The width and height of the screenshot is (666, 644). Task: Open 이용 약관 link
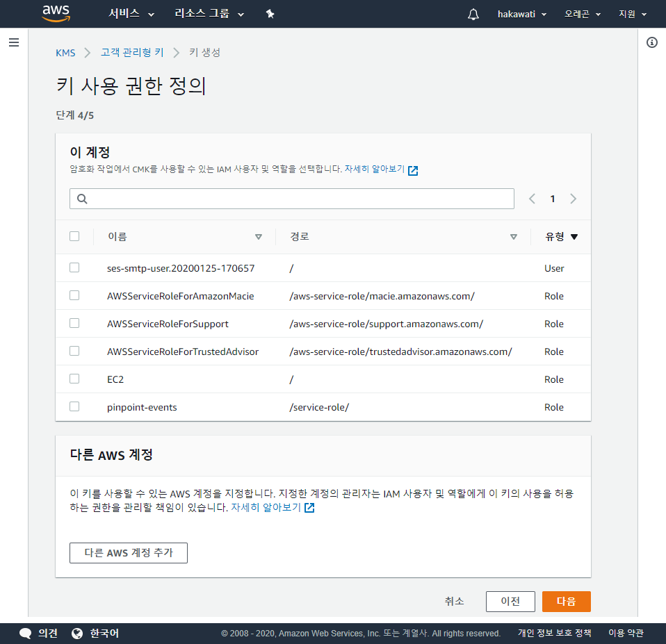[626, 633]
